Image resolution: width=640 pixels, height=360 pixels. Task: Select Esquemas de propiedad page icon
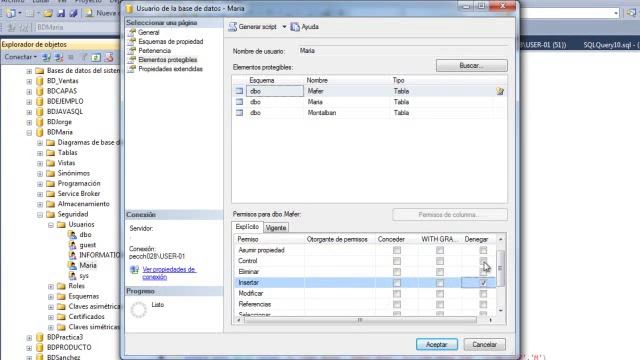pos(131,42)
